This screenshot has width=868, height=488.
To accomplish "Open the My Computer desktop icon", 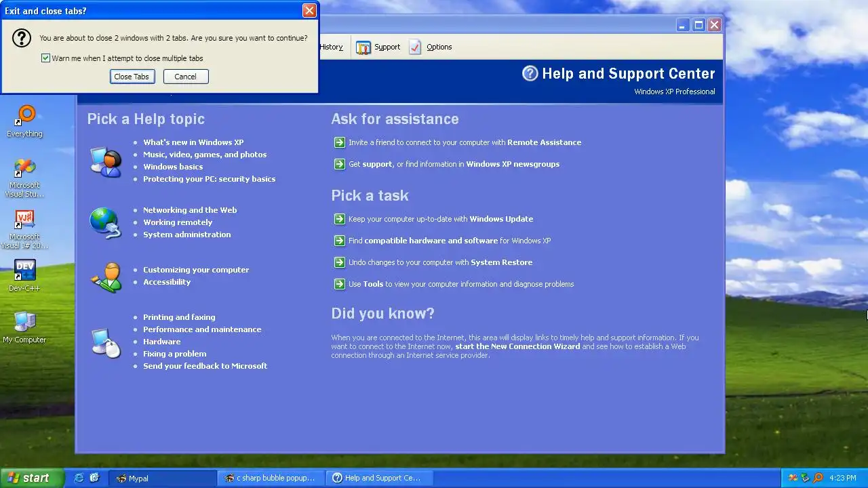I will [24, 327].
